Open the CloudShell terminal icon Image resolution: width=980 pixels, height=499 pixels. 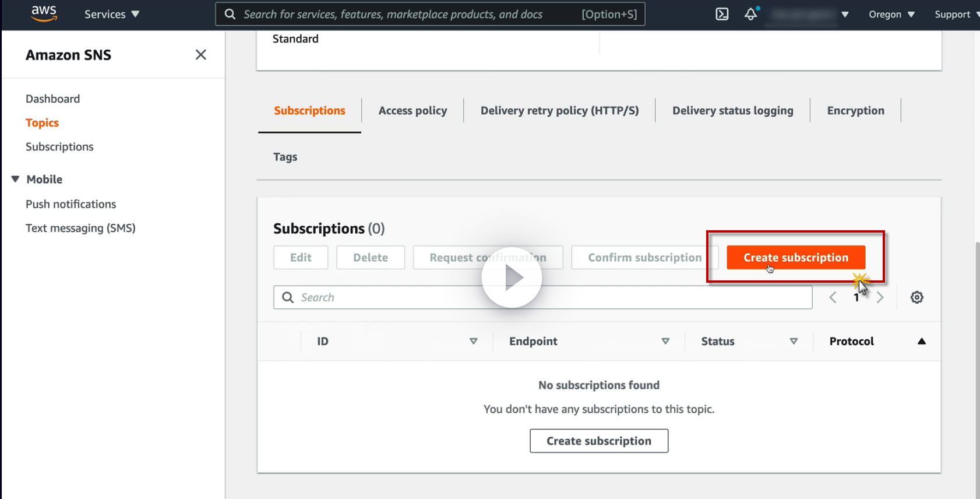(722, 14)
